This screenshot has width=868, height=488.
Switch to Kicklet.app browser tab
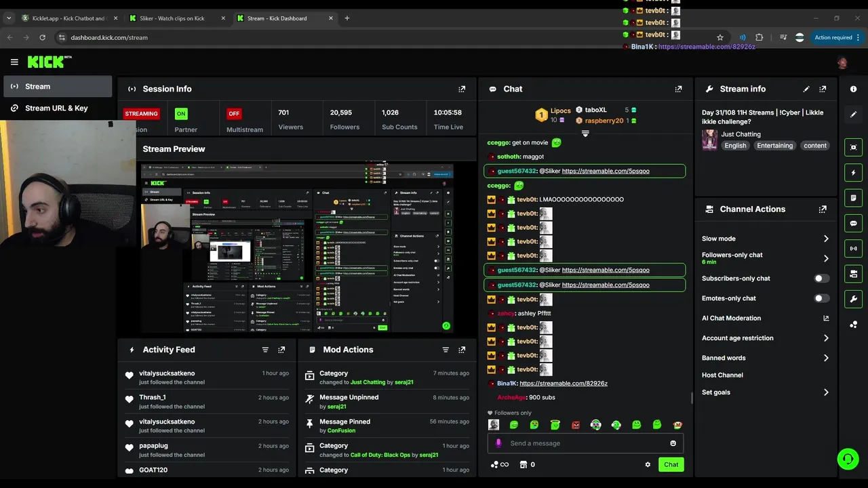69,18
